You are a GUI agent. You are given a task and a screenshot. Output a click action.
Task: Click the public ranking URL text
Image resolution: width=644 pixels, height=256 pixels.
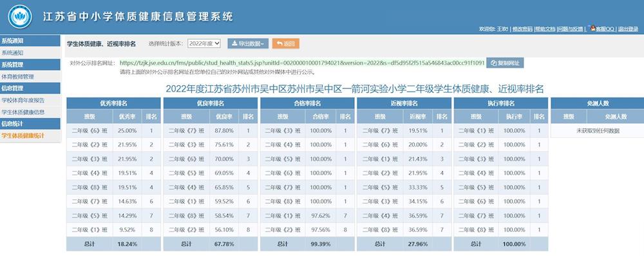pos(302,63)
